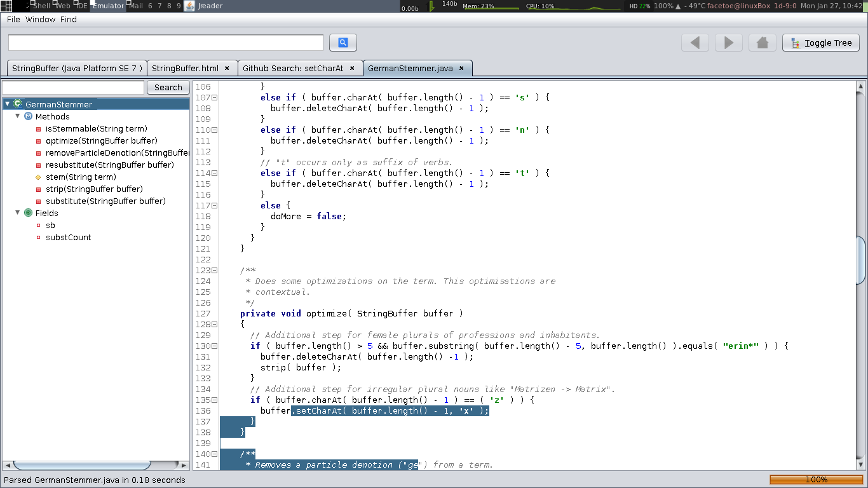Collapse the Methods tree node
Viewport: 868px width, 488px height.
click(18, 116)
